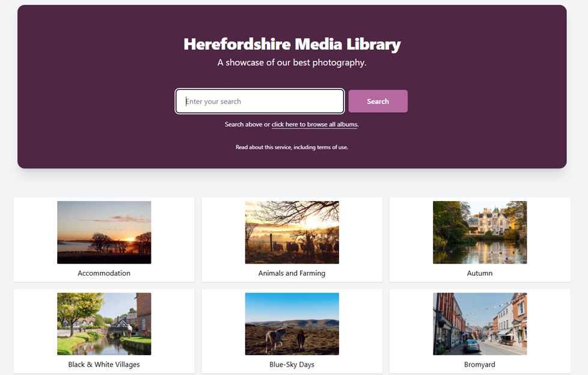588x375 pixels.
Task: Select the "Animals and Farming" album label
Action: pyautogui.click(x=292, y=273)
